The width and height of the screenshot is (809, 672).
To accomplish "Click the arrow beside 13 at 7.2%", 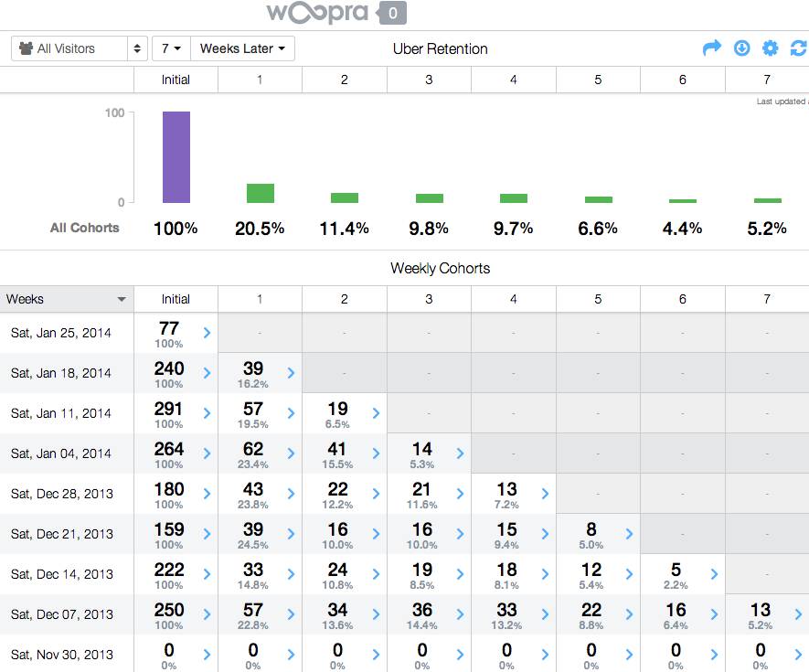I will click(x=546, y=494).
